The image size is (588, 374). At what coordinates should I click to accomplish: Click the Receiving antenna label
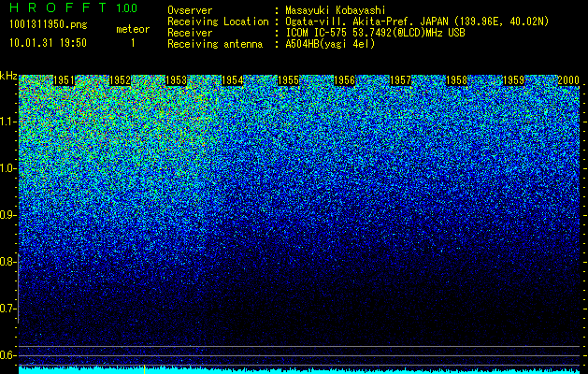click(215, 44)
